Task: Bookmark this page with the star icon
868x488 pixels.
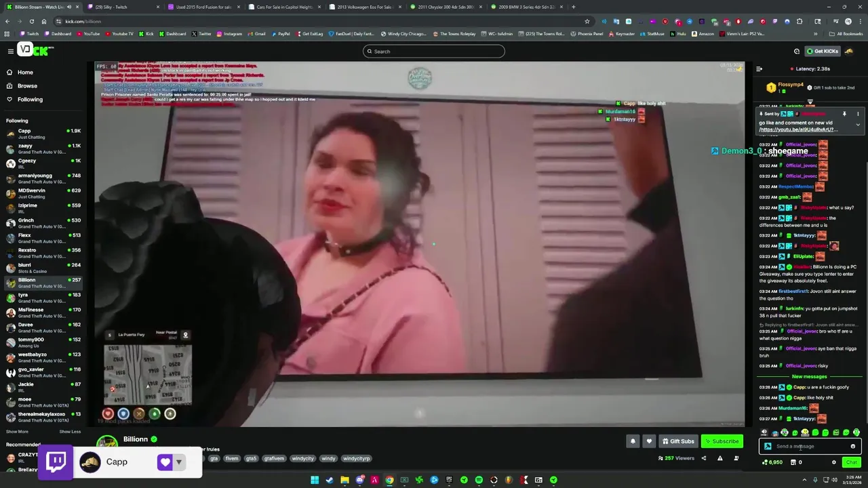Action: click(587, 21)
